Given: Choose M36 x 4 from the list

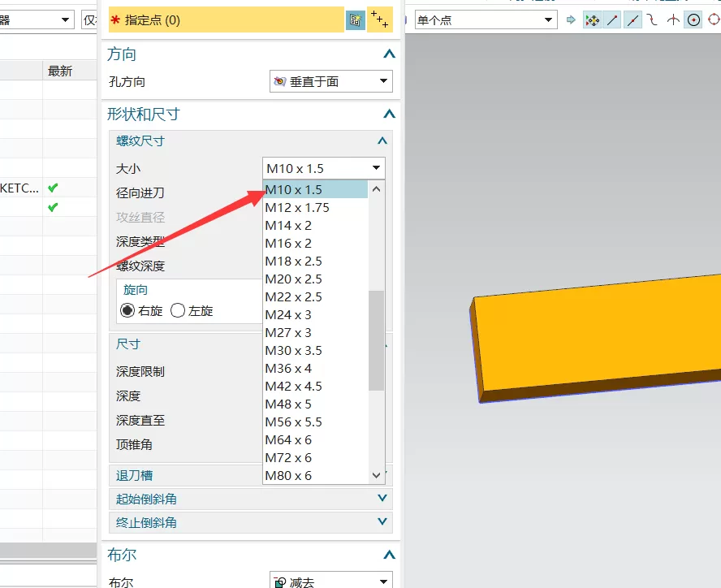Looking at the screenshot, I should tap(315, 369).
